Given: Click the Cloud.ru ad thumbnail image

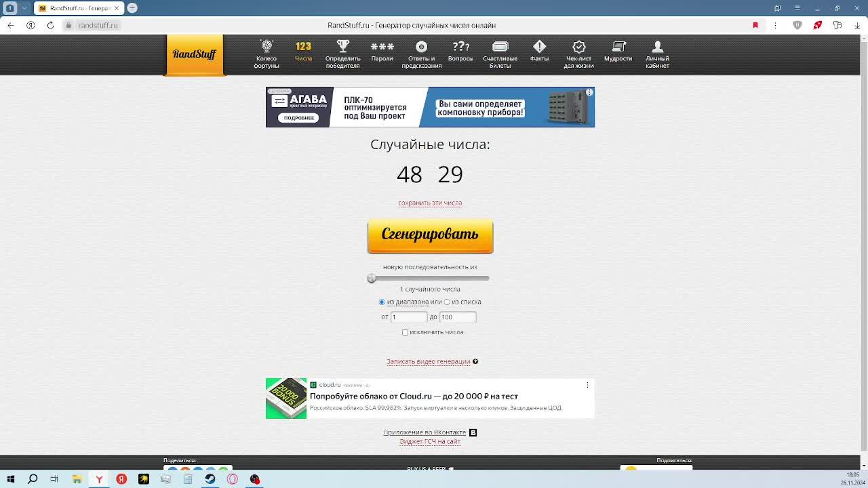Looking at the screenshot, I should coord(286,399).
